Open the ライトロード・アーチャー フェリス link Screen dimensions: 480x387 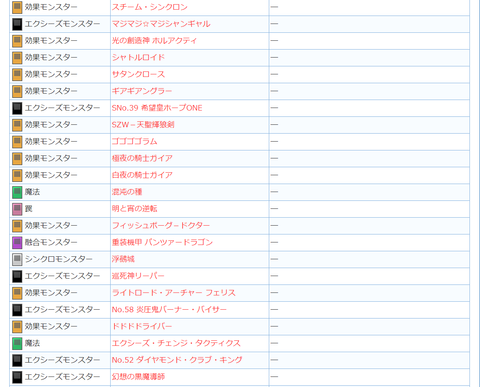(x=174, y=293)
